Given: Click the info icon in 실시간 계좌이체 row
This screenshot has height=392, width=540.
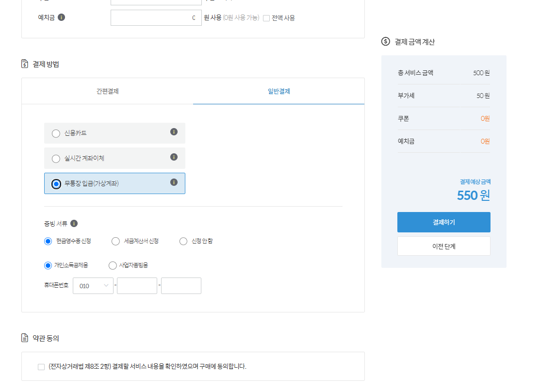Looking at the screenshot, I should click(x=174, y=157).
